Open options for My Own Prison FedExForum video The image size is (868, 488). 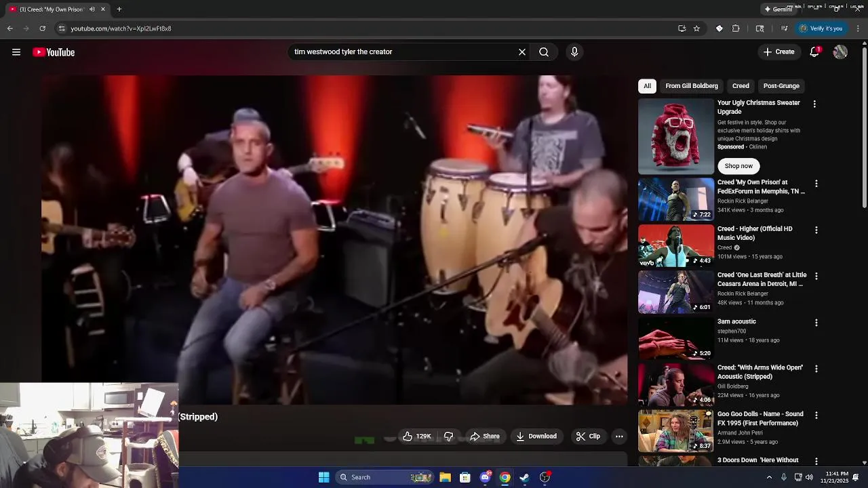click(x=816, y=184)
